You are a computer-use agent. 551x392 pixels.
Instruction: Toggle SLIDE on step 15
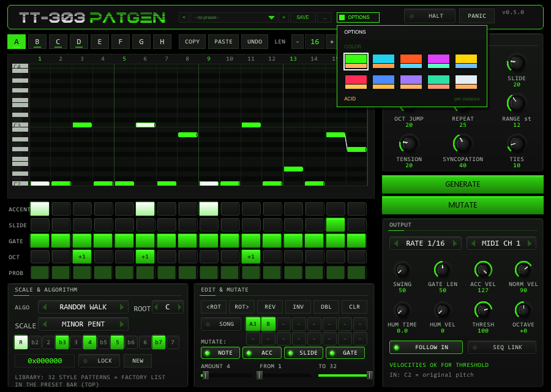click(335, 225)
